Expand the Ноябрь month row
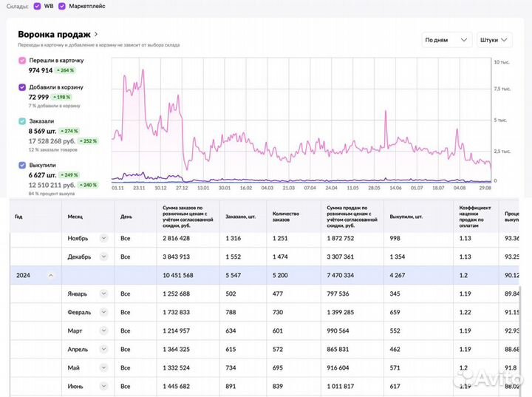 click(103, 238)
